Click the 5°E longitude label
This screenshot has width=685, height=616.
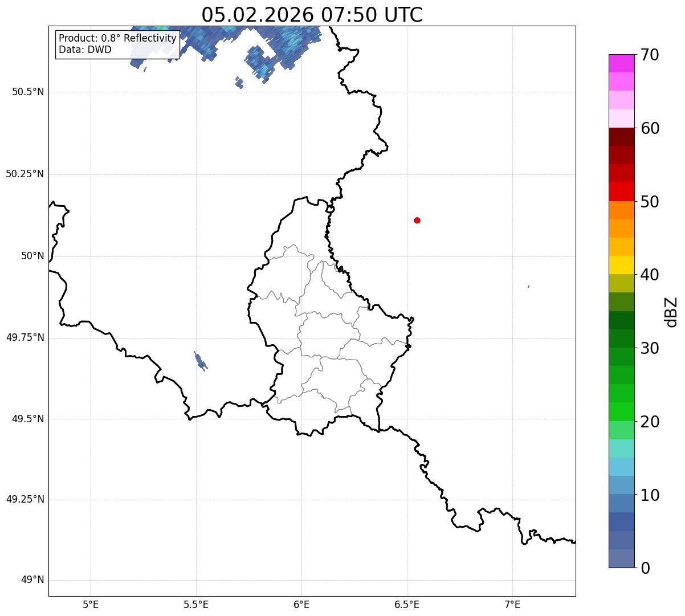pos(91,604)
